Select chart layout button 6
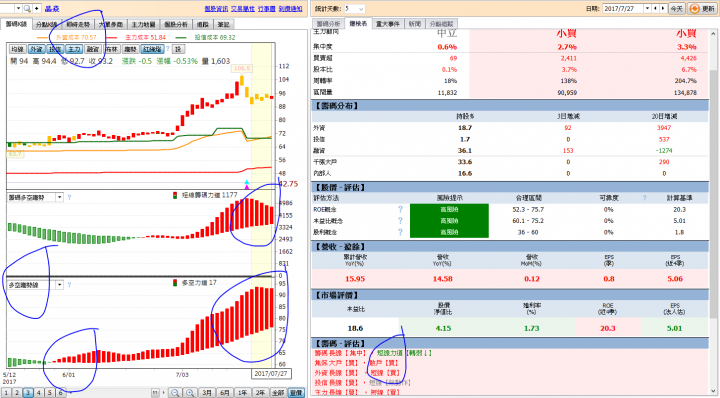 click(60, 392)
